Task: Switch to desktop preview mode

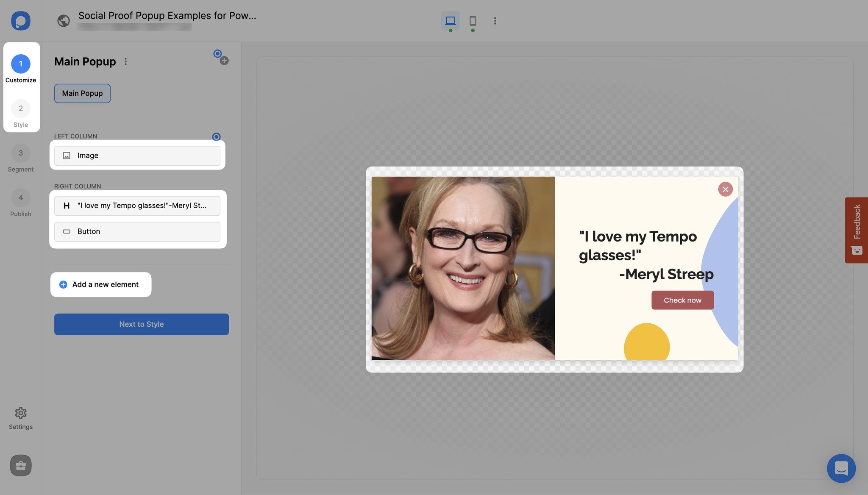Action: pos(451,20)
